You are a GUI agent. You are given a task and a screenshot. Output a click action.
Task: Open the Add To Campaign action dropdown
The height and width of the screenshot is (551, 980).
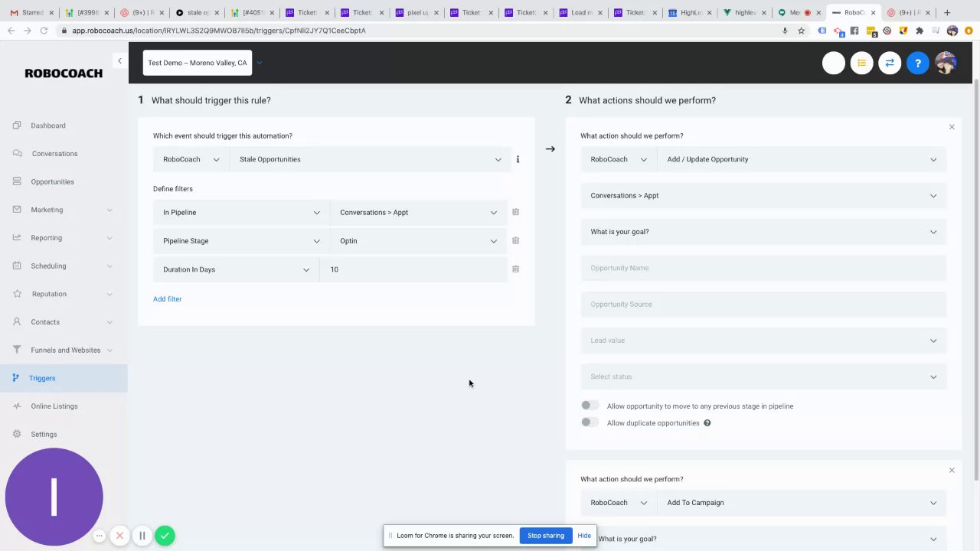(802, 503)
